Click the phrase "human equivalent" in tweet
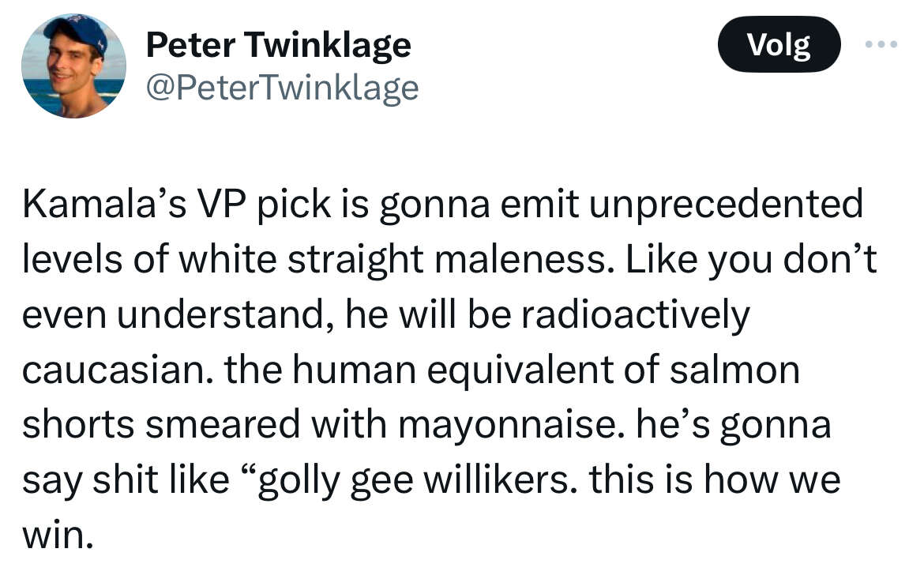Image resolution: width=924 pixels, height=575 pixels. (x=453, y=370)
